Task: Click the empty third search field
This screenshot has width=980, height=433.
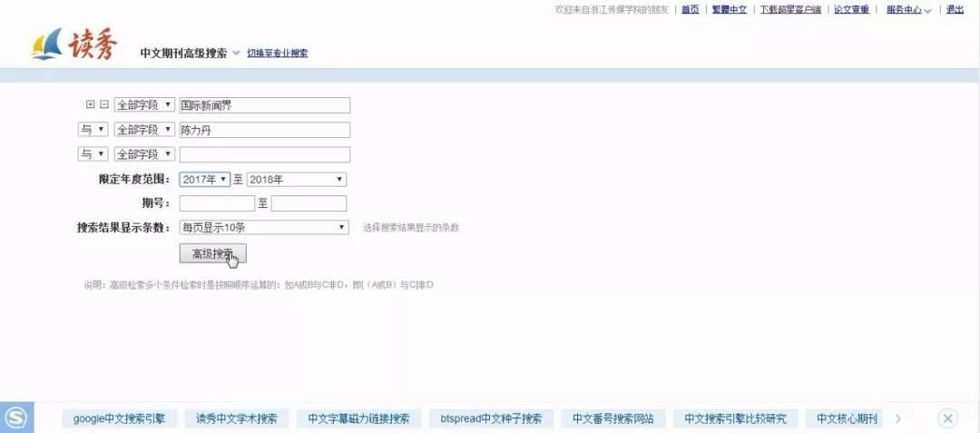Action: (x=264, y=154)
